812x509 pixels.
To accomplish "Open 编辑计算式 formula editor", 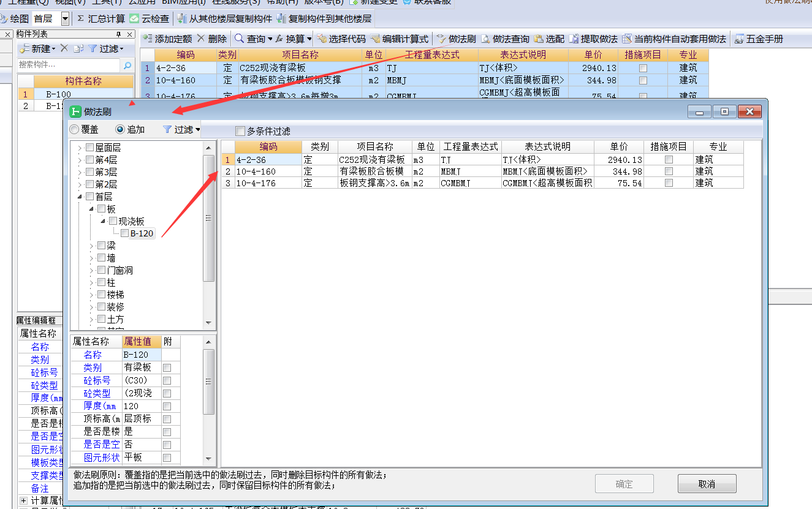I will tap(400, 39).
